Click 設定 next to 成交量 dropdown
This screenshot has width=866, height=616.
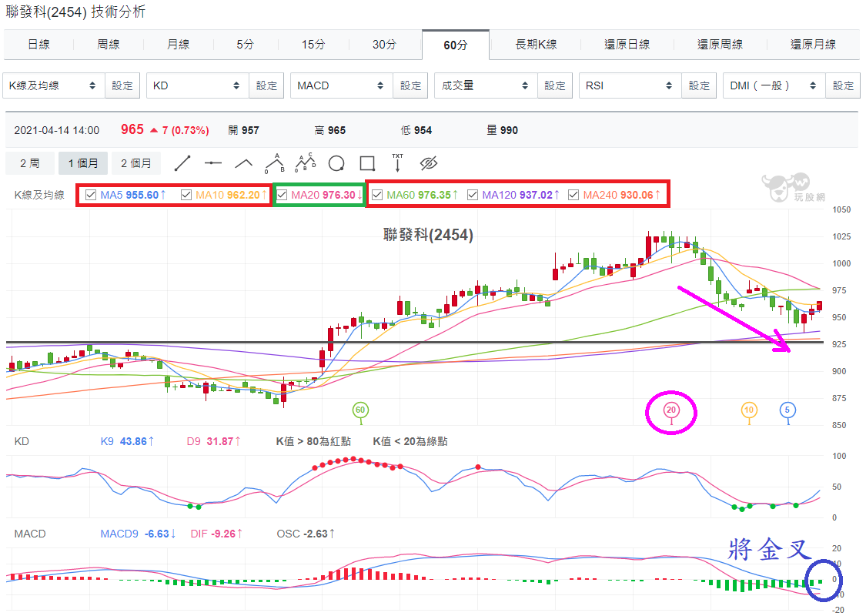[555, 85]
